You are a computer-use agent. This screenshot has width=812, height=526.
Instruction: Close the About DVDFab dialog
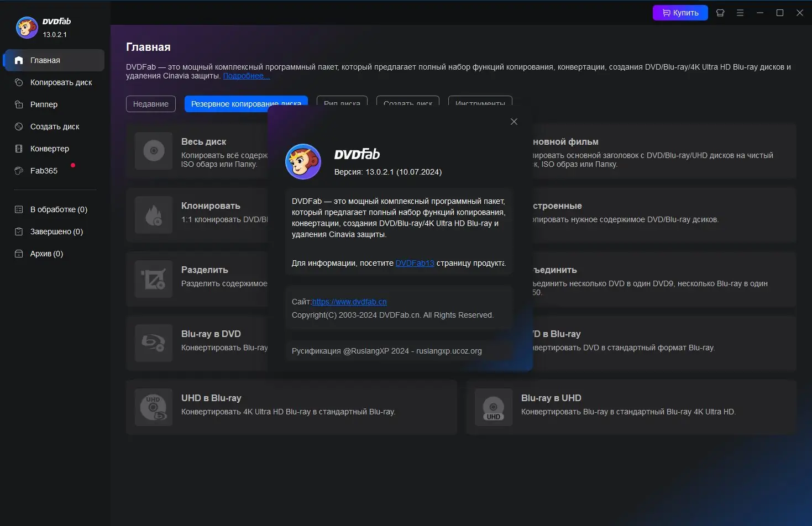514,122
